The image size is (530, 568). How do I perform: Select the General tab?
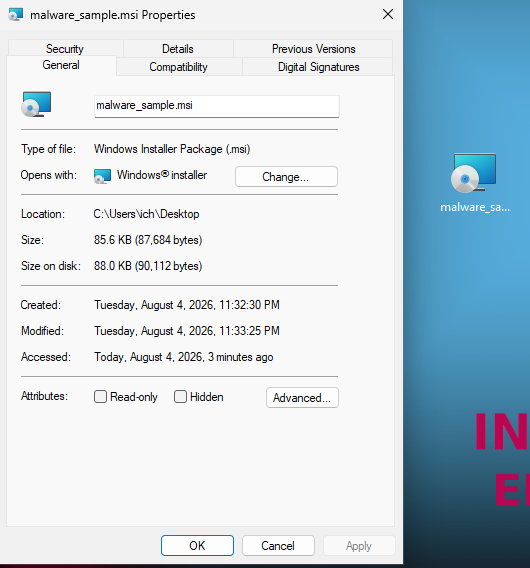tap(61, 65)
